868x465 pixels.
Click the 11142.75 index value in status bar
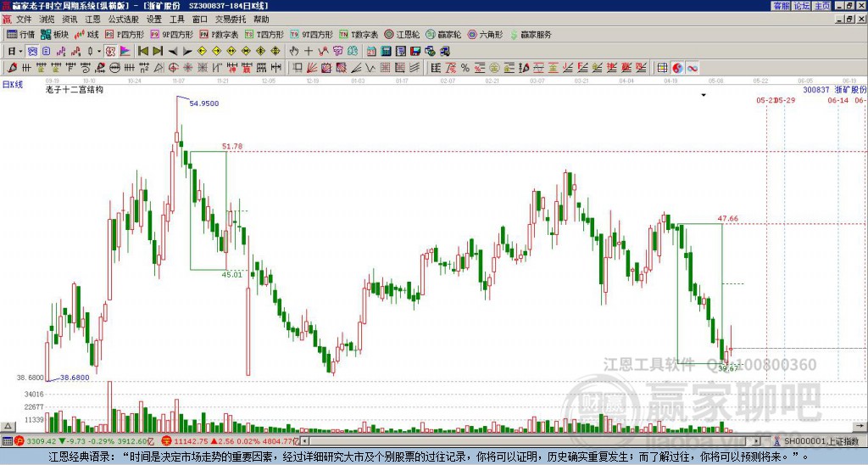point(190,442)
